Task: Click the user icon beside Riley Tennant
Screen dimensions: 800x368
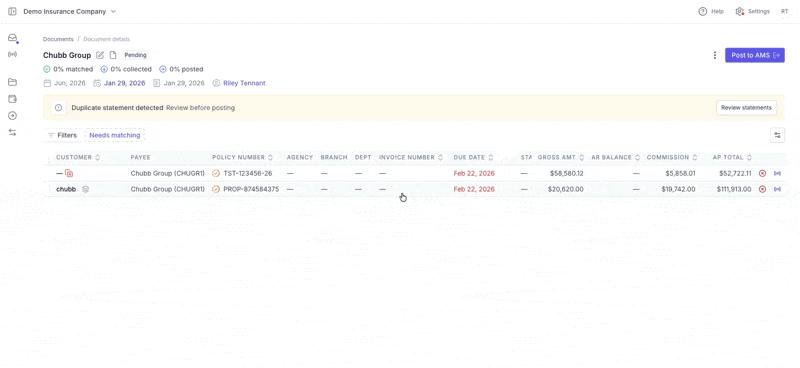Action: pyautogui.click(x=216, y=83)
